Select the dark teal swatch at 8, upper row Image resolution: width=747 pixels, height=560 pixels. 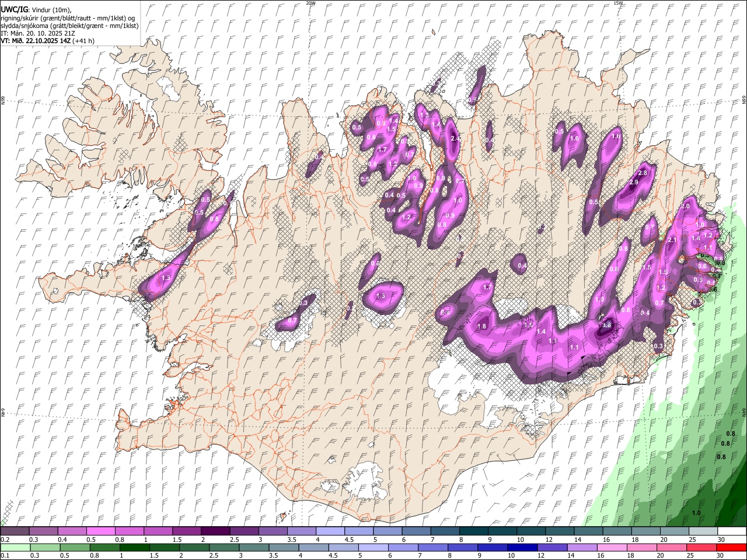tap(474, 531)
